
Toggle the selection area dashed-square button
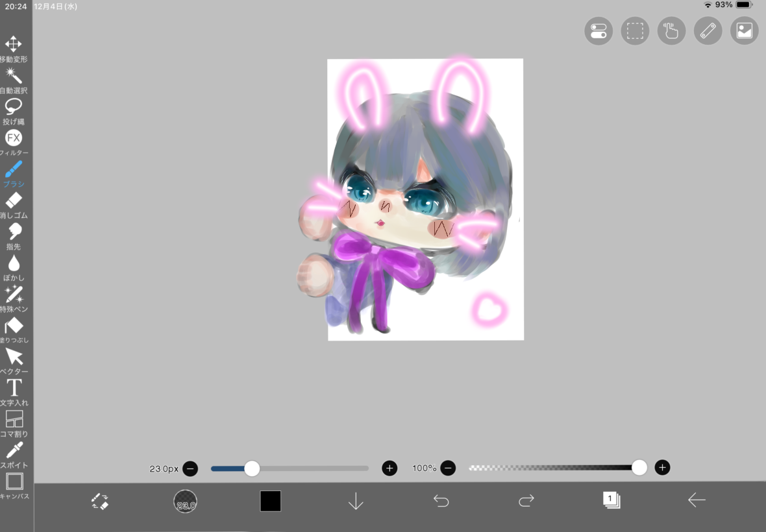point(634,31)
